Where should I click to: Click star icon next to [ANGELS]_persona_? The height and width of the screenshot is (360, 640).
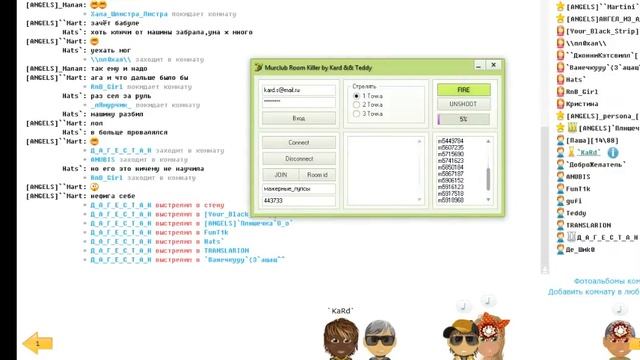[x=560, y=116]
